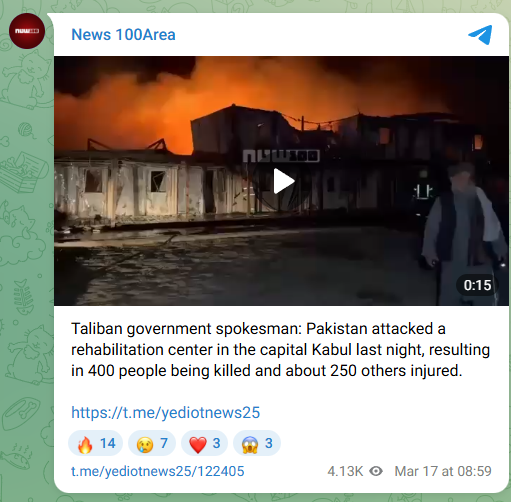
Task: Click the Taliban government spokesman message text
Action: coord(280,350)
